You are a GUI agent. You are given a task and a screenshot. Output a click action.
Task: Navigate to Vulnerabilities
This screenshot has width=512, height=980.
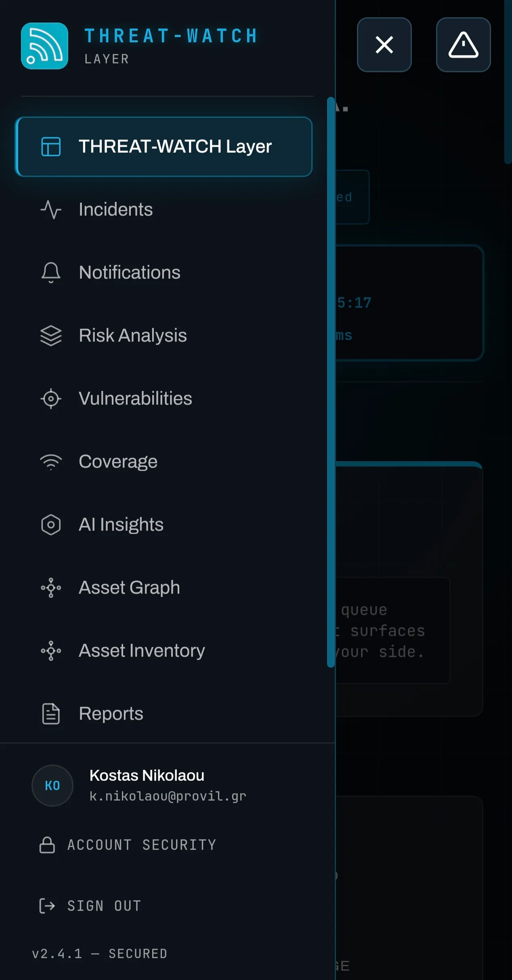(x=164, y=399)
